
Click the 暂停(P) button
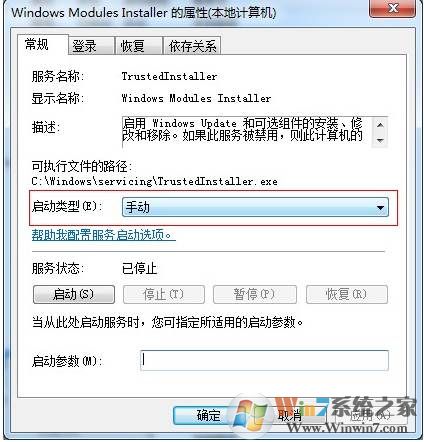tap(255, 294)
